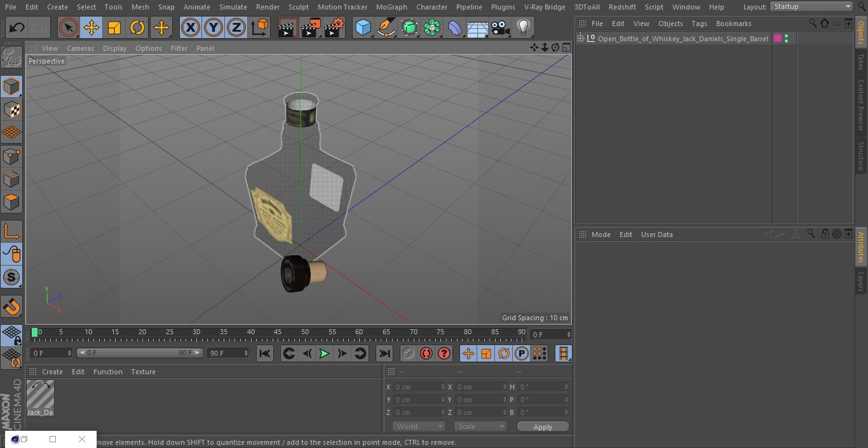The width and height of the screenshot is (868, 448).
Task: Activate the Scale tool
Action: (x=114, y=27)
